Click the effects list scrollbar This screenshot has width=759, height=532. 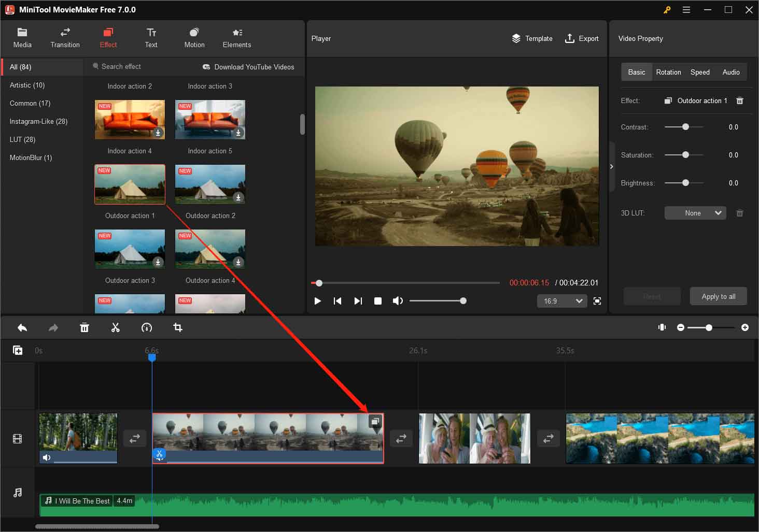tap(302, 124)
